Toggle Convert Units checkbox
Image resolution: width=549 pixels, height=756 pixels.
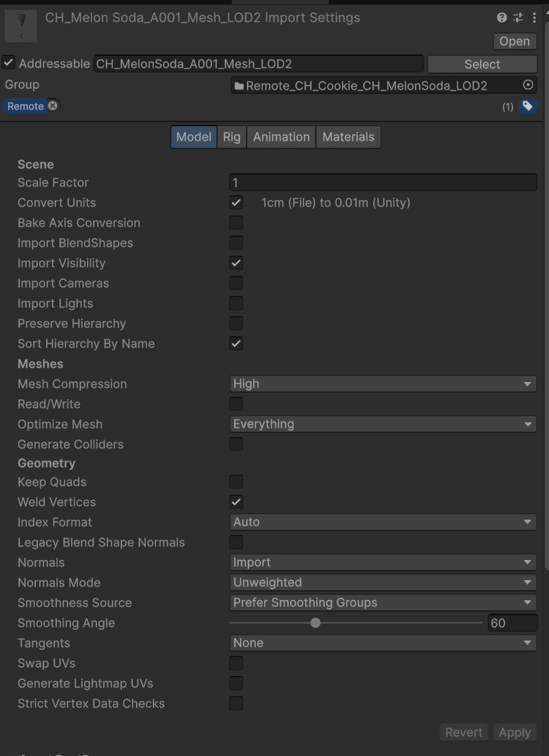coord(236,203)
